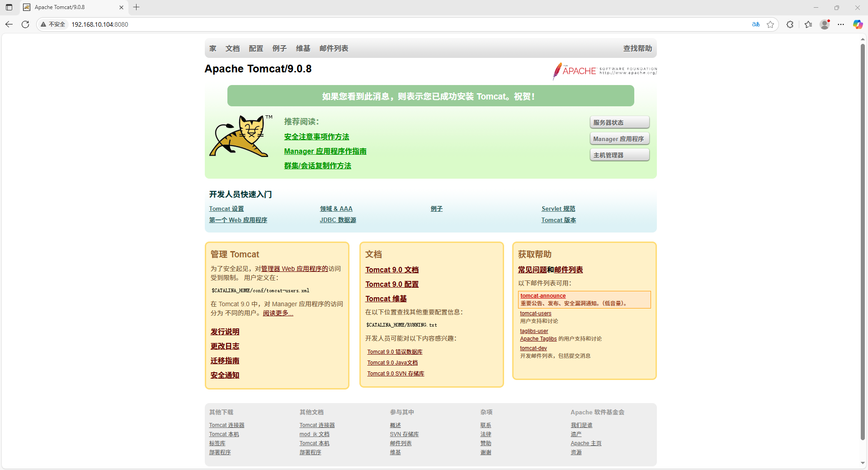The image size is (868, 470).
Task: Open the Tomcat 9.0 错误数据库 link
Action: pyautogui.click(x=395, y=352)
